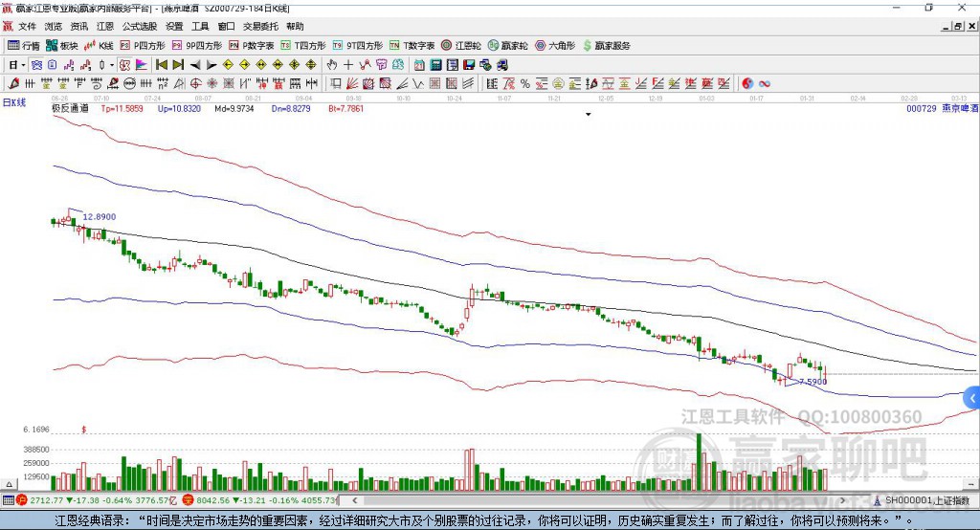Screen dimensions: 980x530
Task: Click the Up=10.8320 indicator value
Action: click(x=179, y=108)
